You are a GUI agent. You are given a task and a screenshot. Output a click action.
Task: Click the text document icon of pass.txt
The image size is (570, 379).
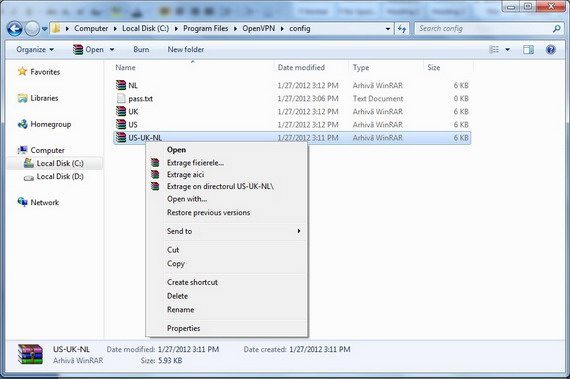pyautogui.click(x=121, y=98)
